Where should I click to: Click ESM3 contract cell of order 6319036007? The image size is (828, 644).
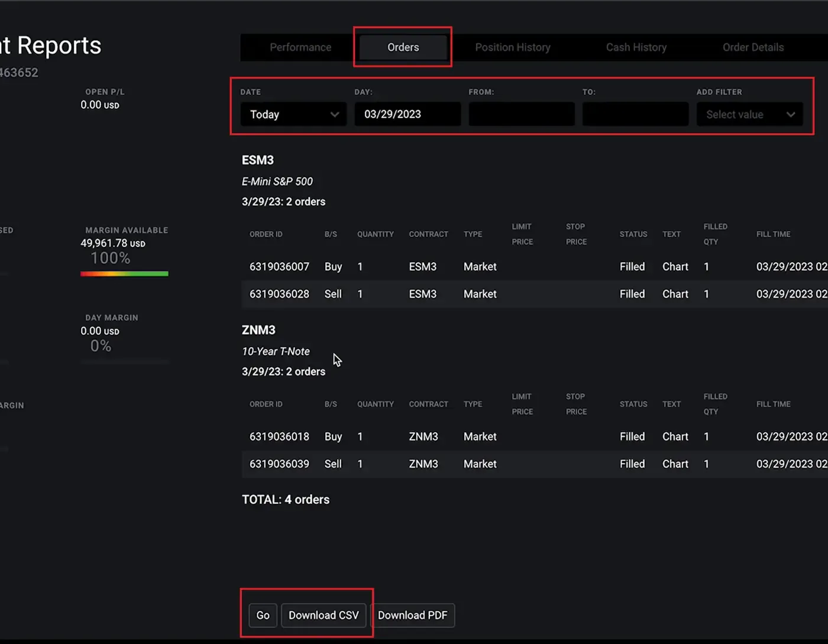coord(422,267)
